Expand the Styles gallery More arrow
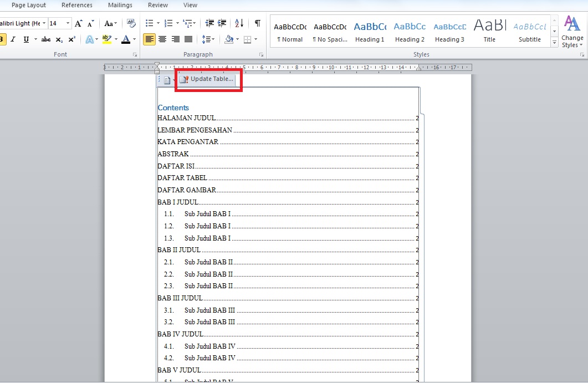This screenshot has height=383, width=588. [x=554, y=42]
